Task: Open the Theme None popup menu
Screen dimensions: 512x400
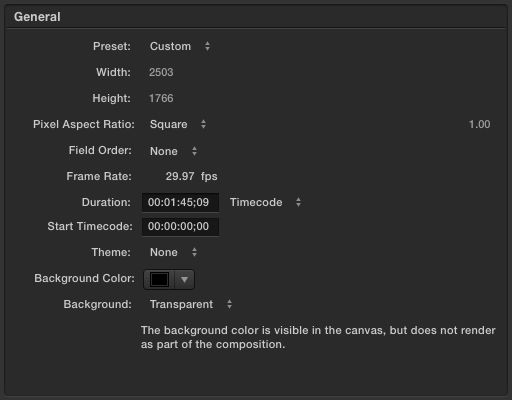Action: click(173, 252)
